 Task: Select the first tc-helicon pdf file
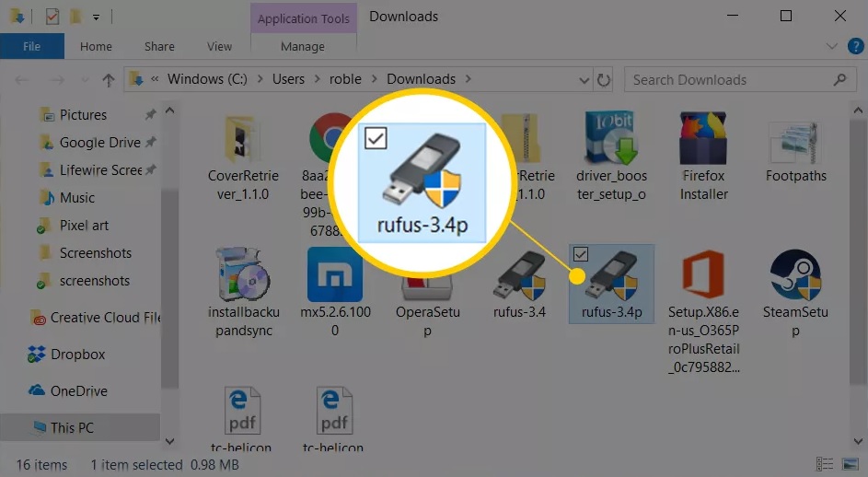tap(242, 411)
